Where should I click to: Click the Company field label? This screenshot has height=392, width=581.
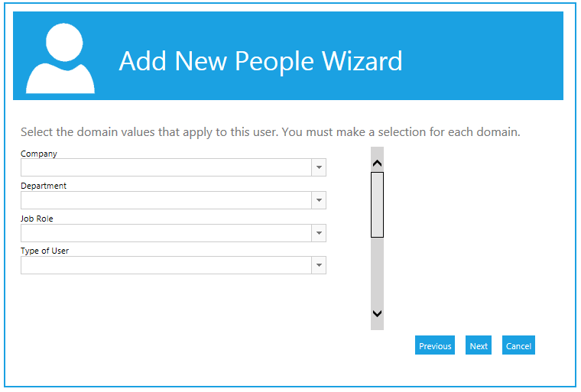[39, 154]
